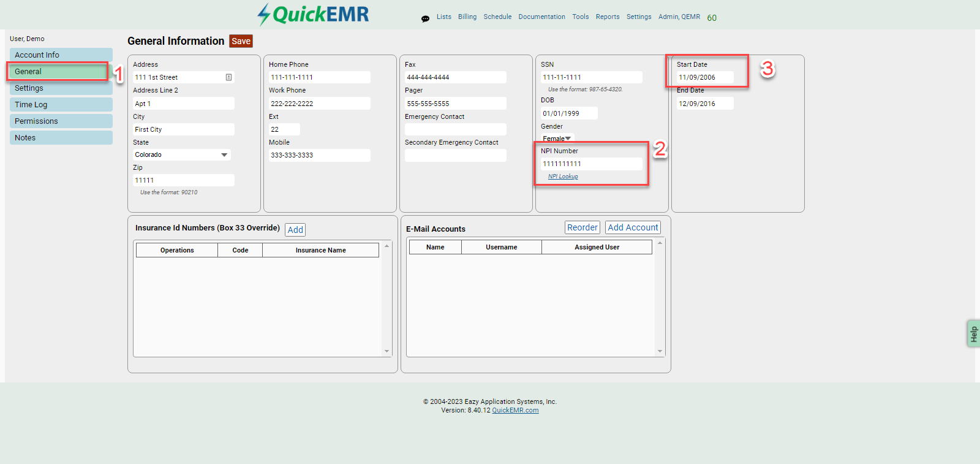
Task: Open Permissions in sidebar
Action: [x=61, y=121]
